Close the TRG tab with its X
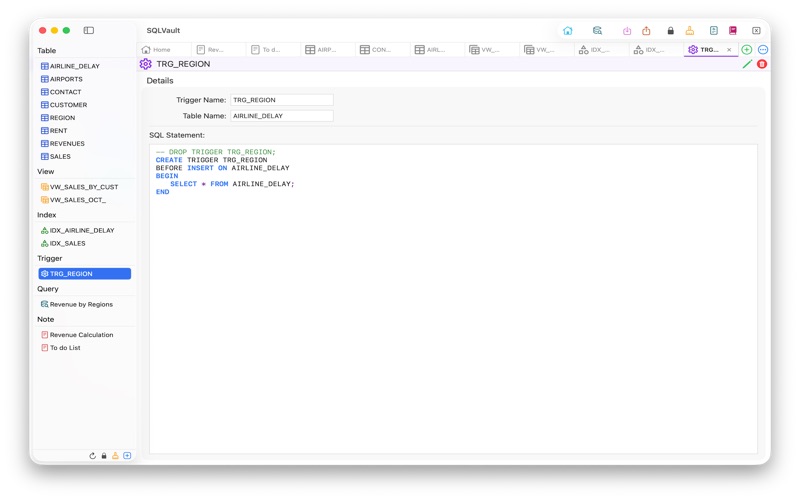This screenshot has width=800, height=500. pos(729,49)
